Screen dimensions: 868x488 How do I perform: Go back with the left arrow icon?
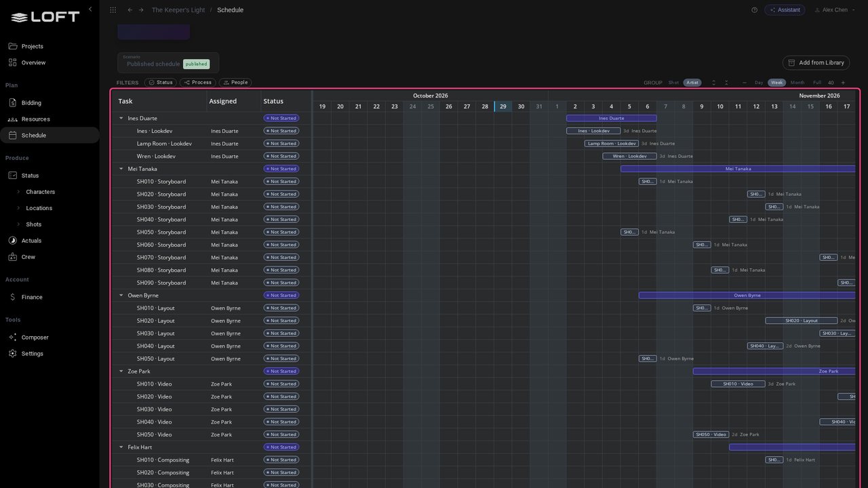(130, 10)
